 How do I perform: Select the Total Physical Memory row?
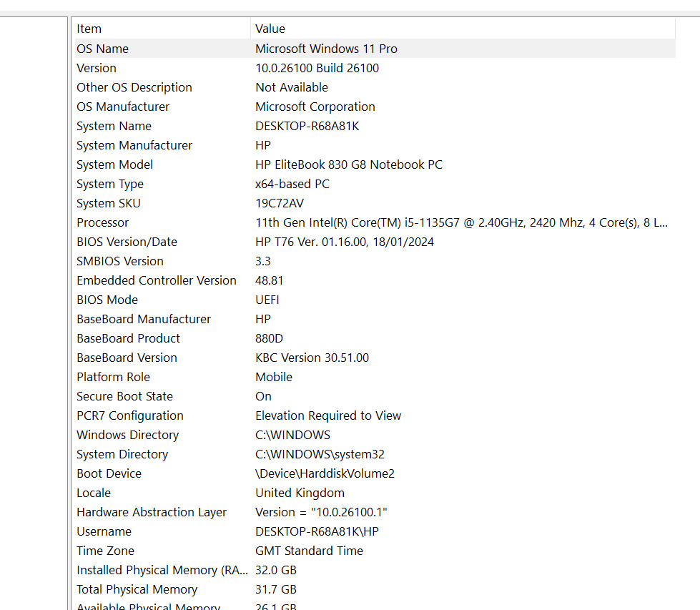coord(375,589)
